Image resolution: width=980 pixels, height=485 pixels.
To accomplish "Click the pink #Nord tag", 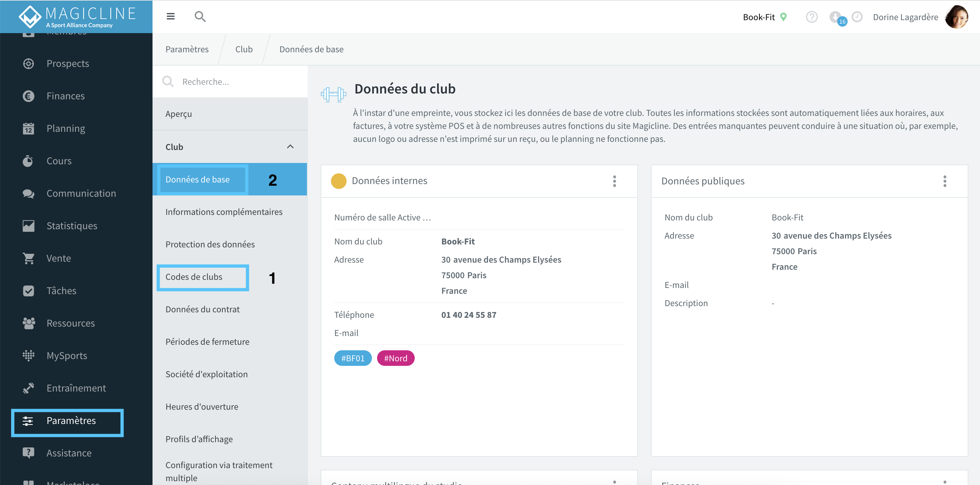I will pos(395,358).
